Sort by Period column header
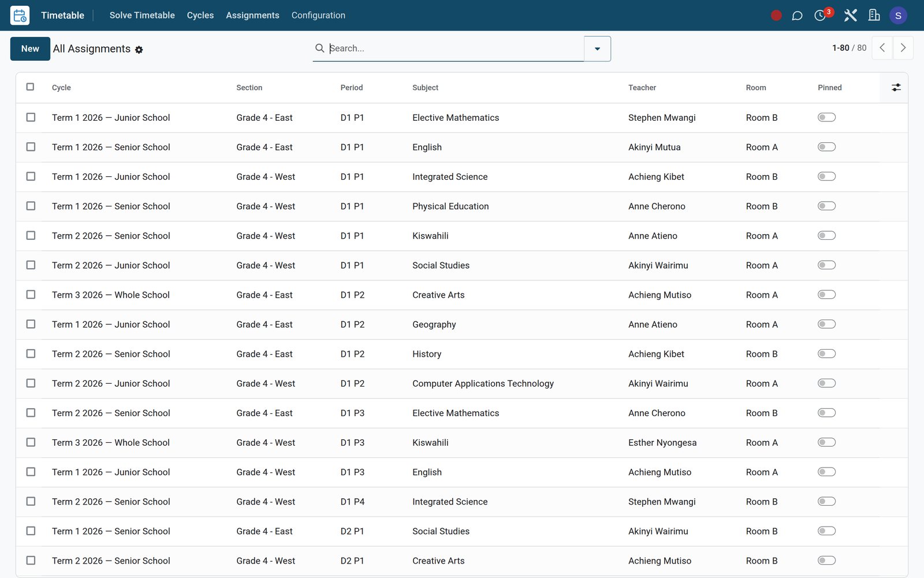The height and width of the screenshot is (578, 924). point(352,87)
